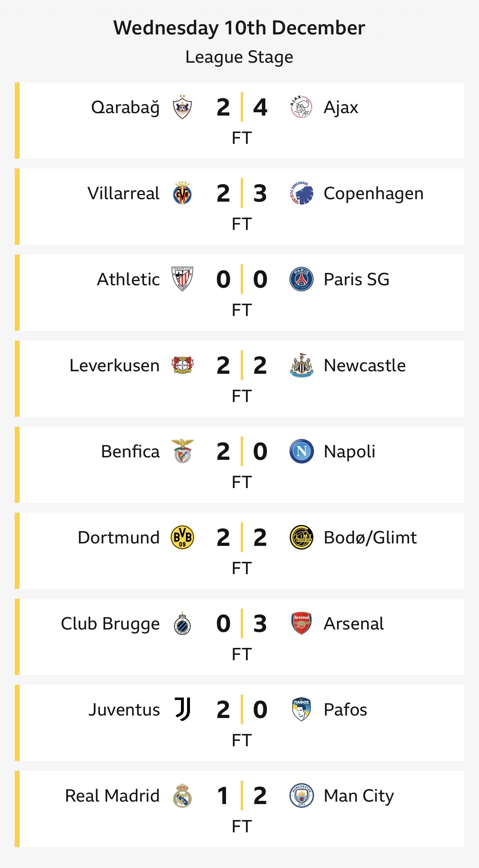Screen dimensions: 479x868
Task: Select the Newcastle club crest
Action: [301, 366]
